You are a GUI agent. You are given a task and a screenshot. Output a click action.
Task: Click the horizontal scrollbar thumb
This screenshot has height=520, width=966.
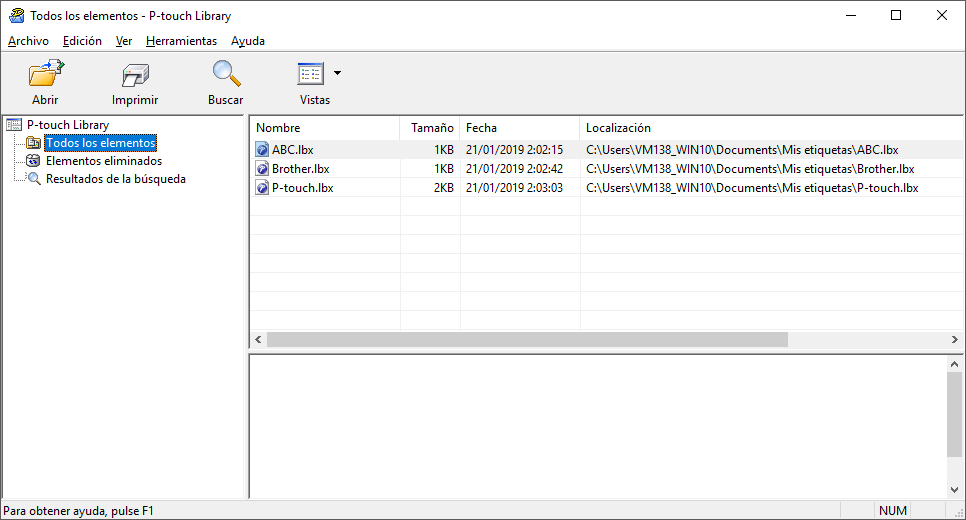tap(527, 339)
